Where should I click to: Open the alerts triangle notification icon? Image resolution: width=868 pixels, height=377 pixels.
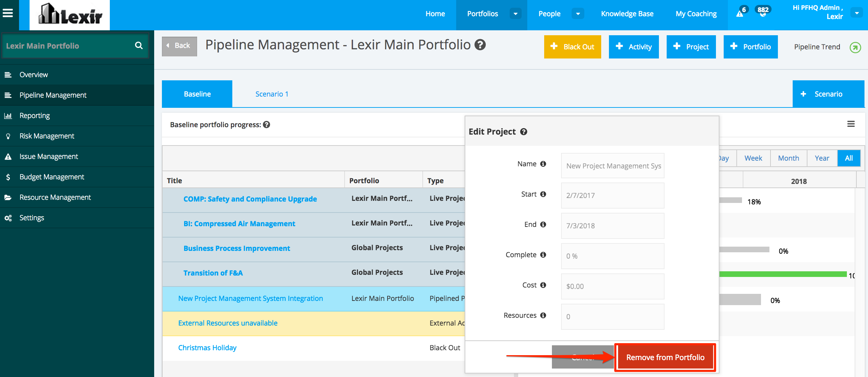tap(740, 13)
